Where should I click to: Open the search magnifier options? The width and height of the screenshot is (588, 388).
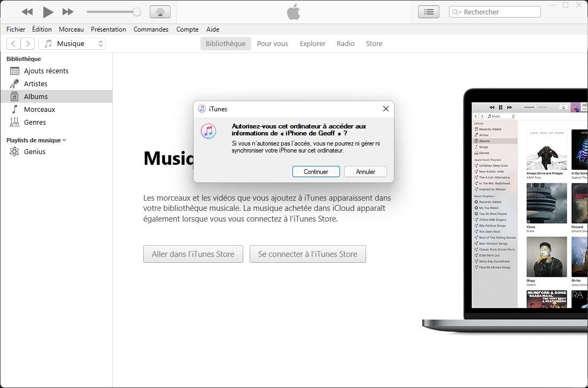pyautogui.click(x=457, y=12)
